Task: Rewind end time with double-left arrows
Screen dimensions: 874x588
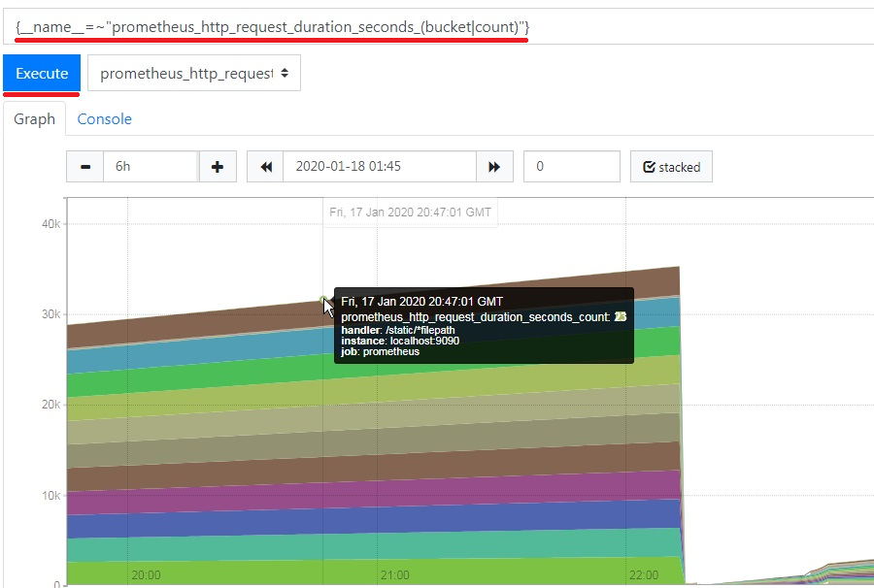Action: (x=266, y=167)
